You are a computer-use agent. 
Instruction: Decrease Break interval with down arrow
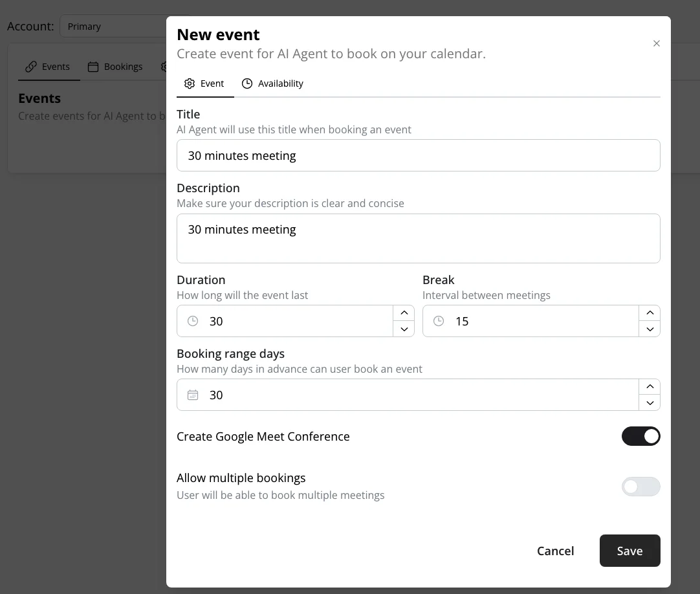(x=650, y=329)
